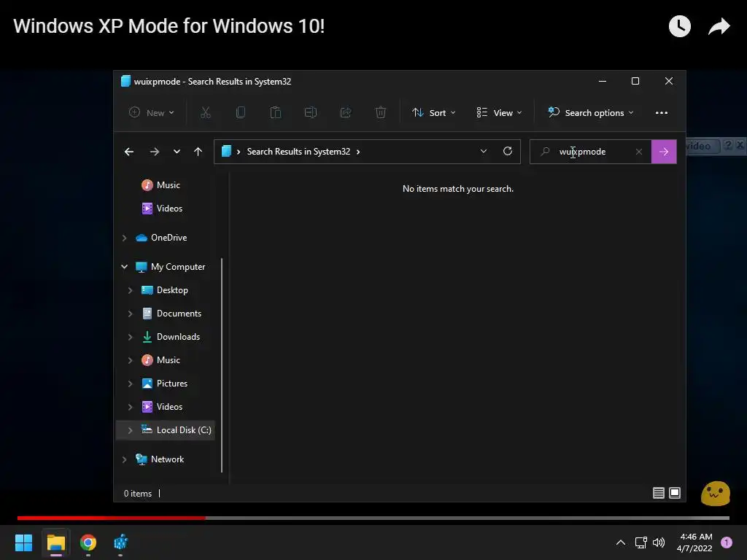Clear the search box text

coord(639,152)
